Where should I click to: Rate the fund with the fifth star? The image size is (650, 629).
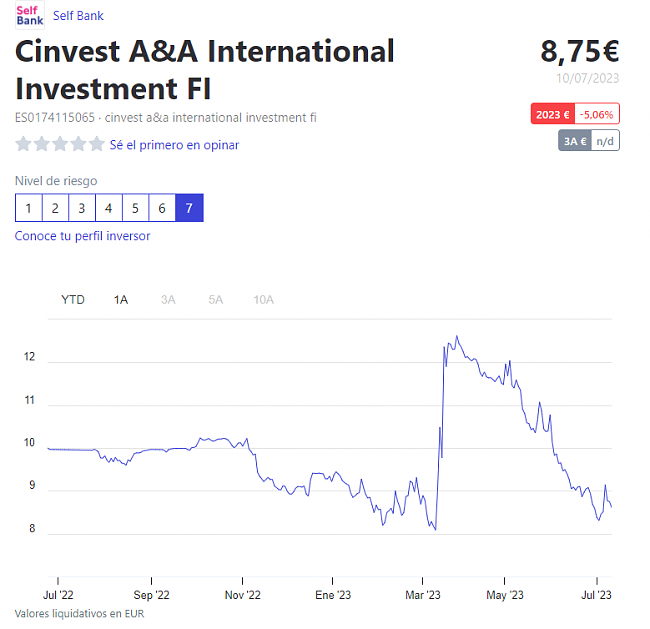coord(96,144)
